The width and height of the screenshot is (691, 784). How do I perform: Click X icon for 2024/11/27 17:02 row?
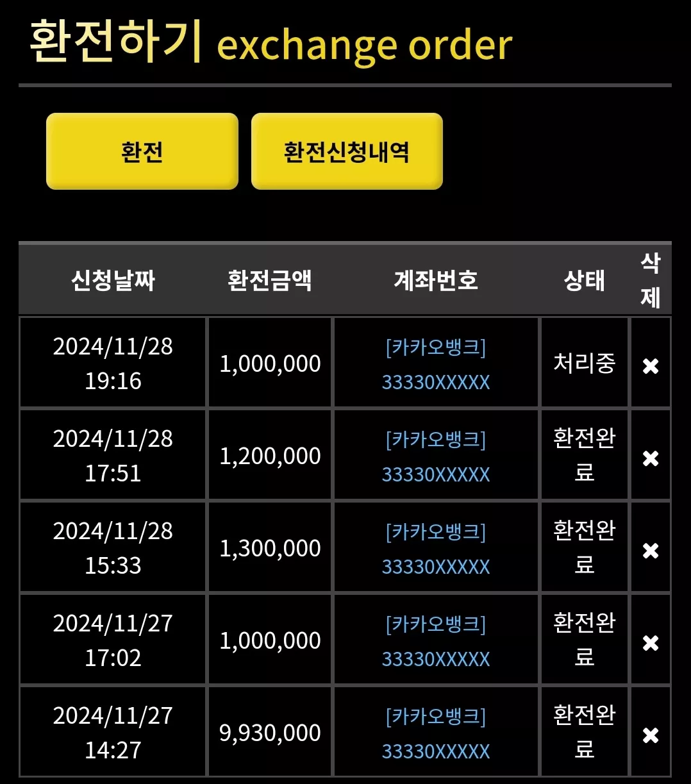point(651,643)
